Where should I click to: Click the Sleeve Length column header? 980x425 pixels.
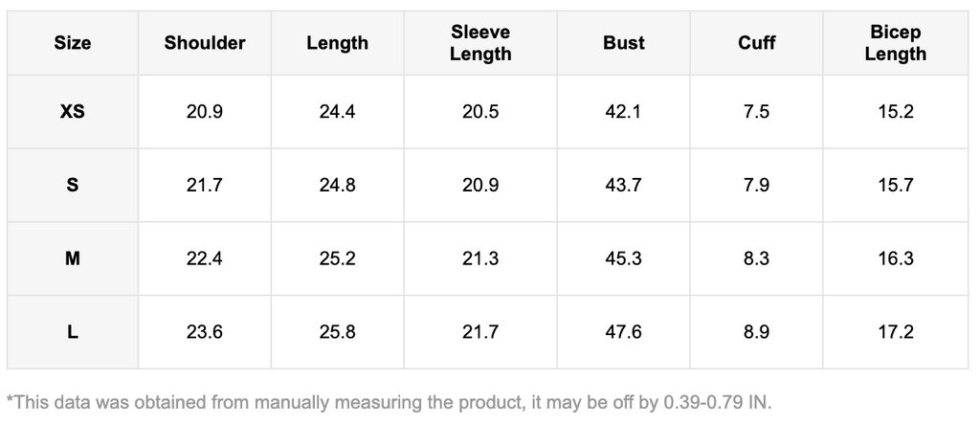[480, 43]
